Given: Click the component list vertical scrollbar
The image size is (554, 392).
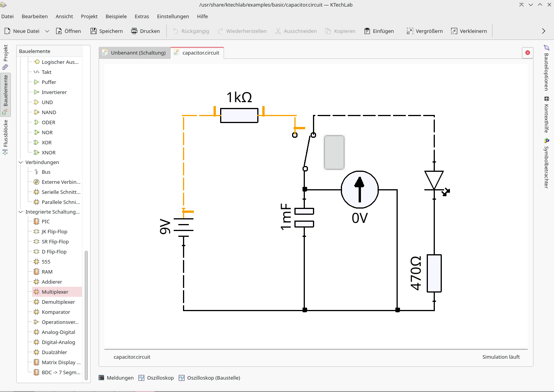Looking at the screenshot, I should coord(86,315).
